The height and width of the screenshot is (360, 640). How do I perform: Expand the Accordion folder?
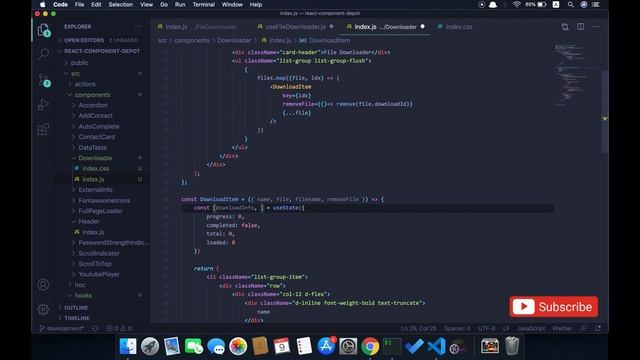(93, 105)
